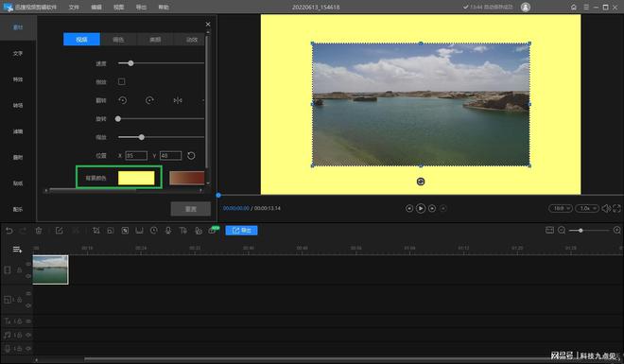This screenshot has height=364, width=624.
Task: Flip the video horizontally with mirror icon
Action: click(178, 100)
